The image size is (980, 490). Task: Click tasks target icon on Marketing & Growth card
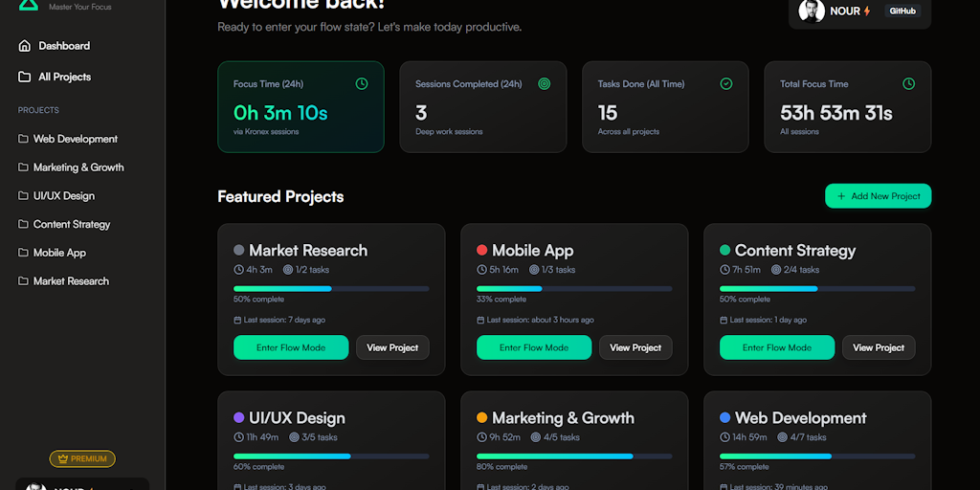(x=536, y=437)
